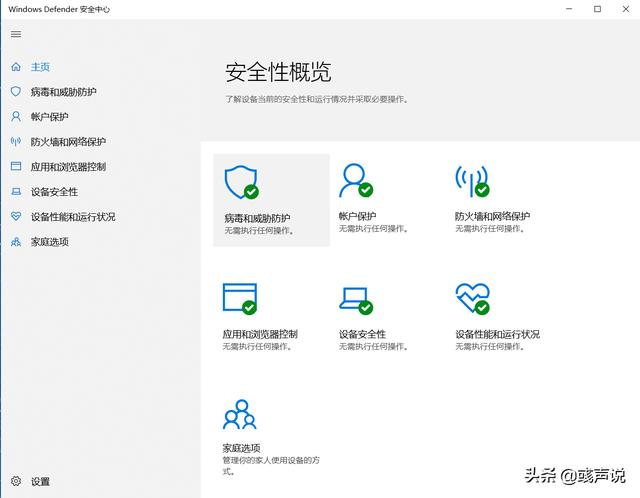Viewport: 640px width, 498px height.
Task: Click the home icon in the sidebar
Action: pyautogui.click(x=16, y=67)
